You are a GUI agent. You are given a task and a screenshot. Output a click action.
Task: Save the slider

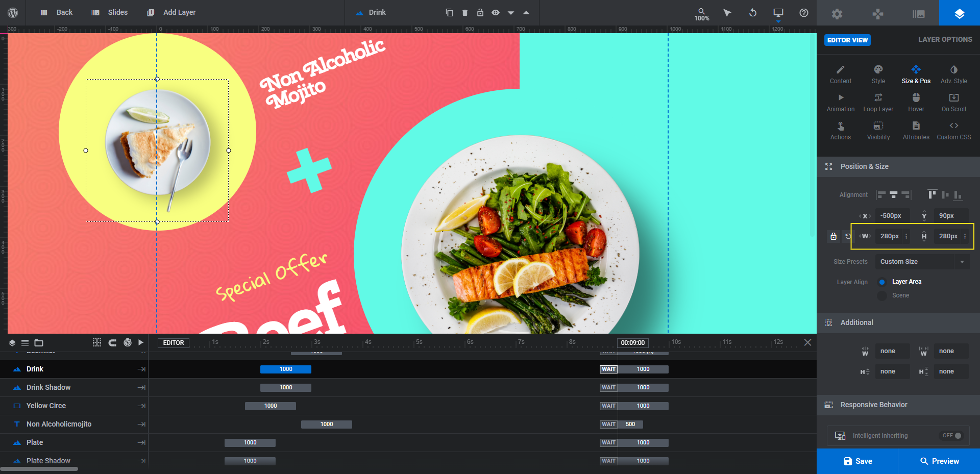(857, 461)
